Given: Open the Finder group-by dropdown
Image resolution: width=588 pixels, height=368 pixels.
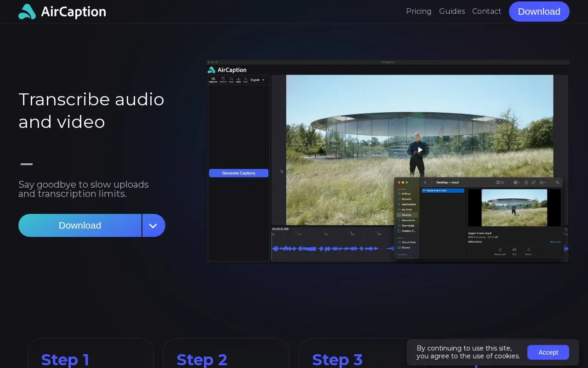Looking at the screenshot, I should point(517,183).
